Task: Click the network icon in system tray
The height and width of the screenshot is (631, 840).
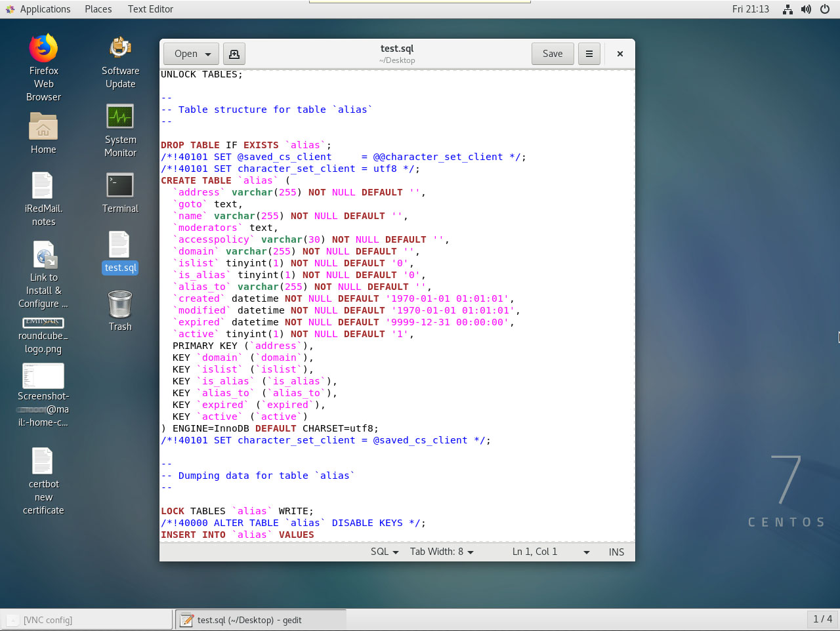Action: (787, 9)
